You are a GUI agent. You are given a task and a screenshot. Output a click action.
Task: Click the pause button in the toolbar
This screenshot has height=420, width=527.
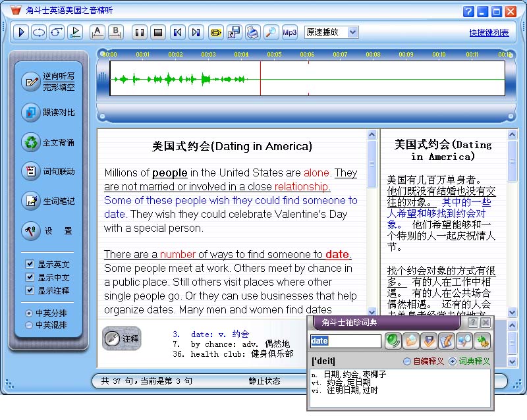point(139,32)
